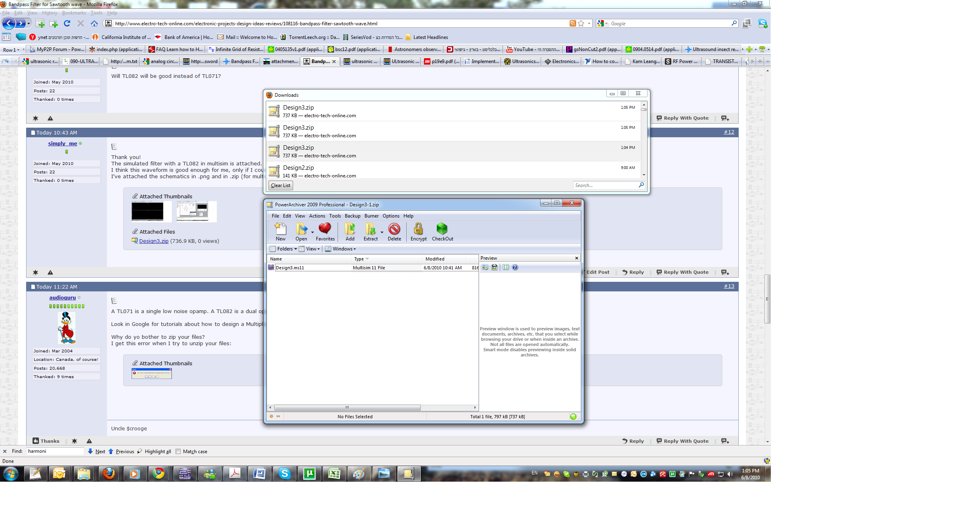Click the black waveform attached thumbnail

coord(147,211)
